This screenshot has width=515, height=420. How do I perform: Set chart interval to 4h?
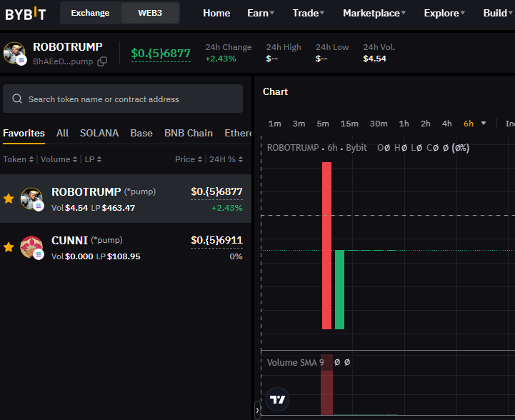446,124
